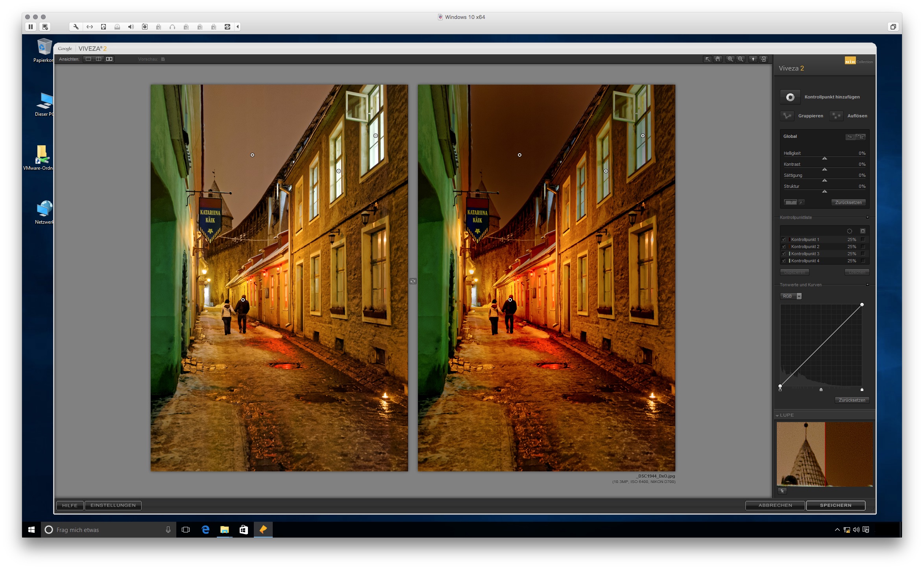
Task: Open Edge browser from taskbar
Action: [205, 530]
